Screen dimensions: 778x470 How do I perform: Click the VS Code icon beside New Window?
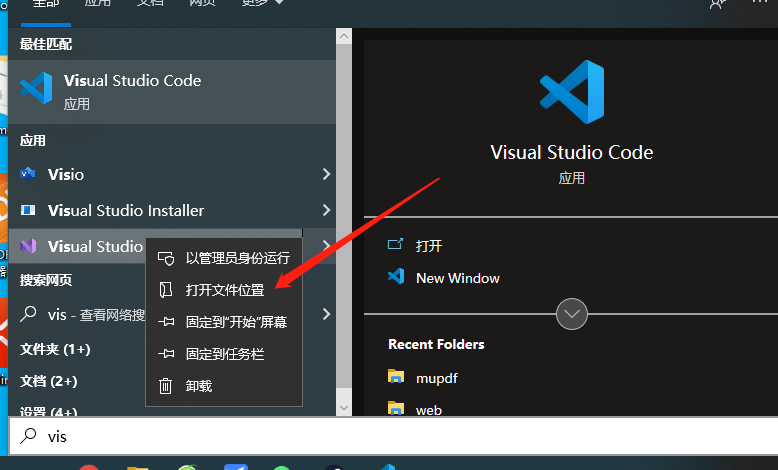[x=396, y=276]
